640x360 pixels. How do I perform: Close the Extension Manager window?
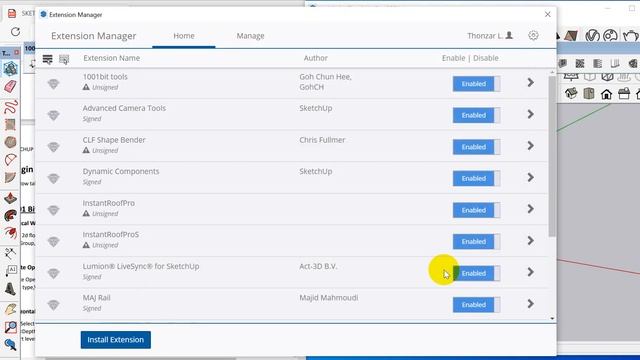[x=547, y=14]
